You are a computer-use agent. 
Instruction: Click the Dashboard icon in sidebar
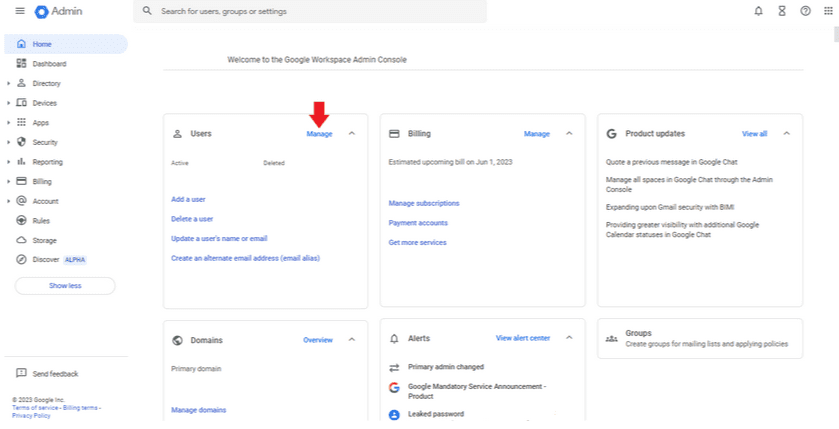coord(21,64)
